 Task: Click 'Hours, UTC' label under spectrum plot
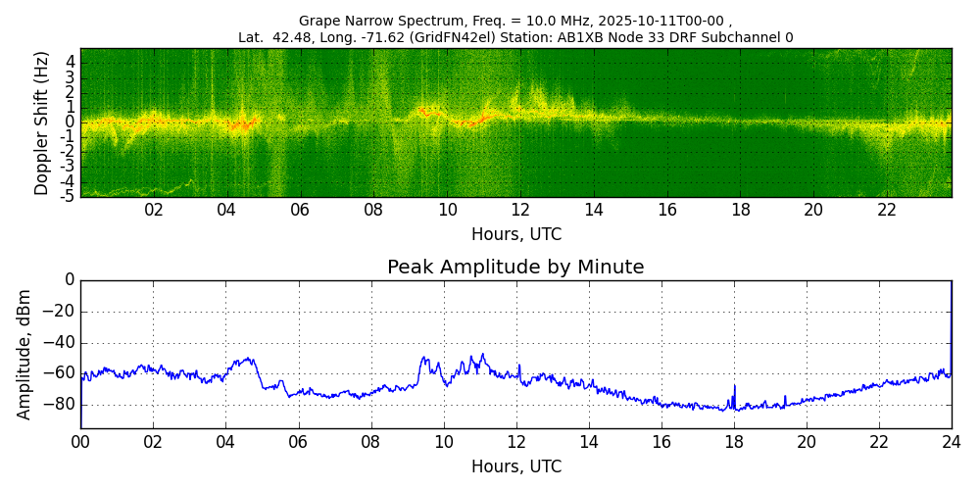click(x=515, y=235)
